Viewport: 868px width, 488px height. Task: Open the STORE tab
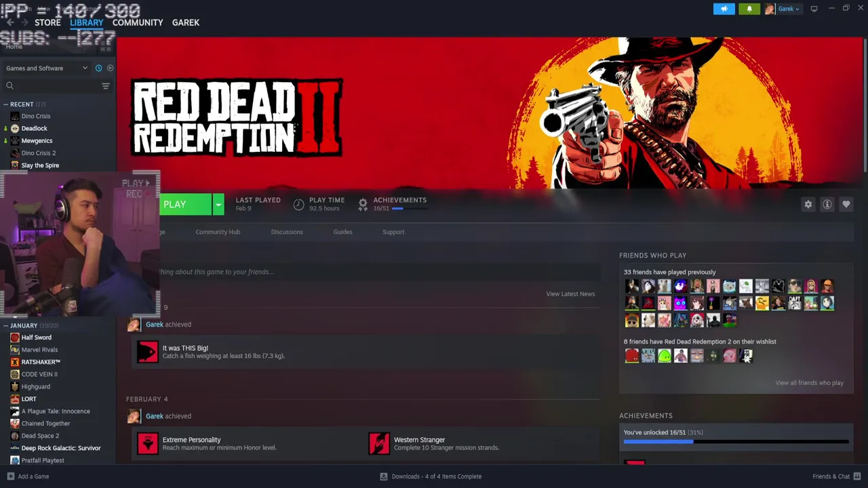(47, 22)
